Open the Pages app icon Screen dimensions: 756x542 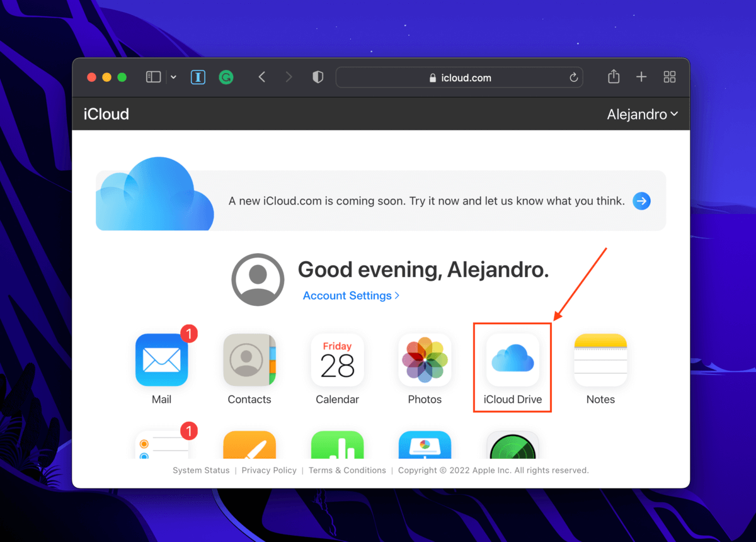click(249, 444)
